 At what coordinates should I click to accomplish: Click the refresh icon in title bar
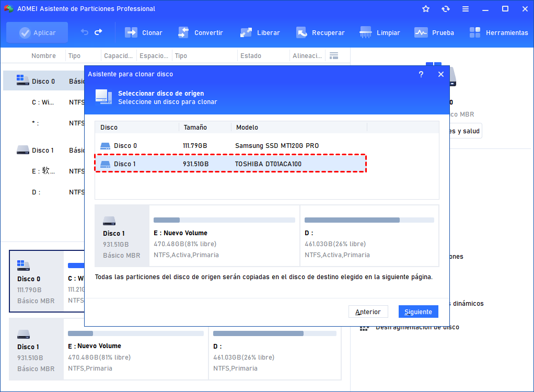(445, 9)
